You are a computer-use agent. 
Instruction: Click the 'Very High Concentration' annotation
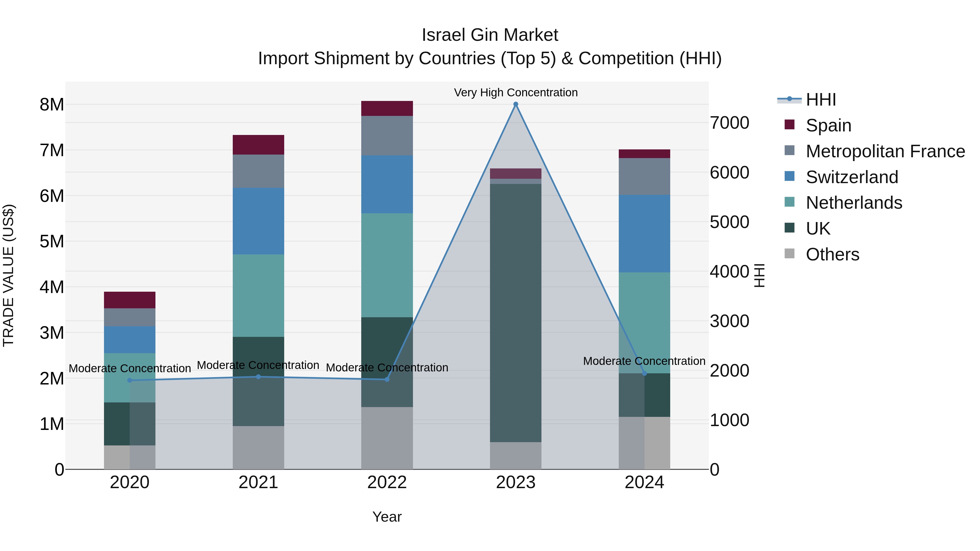(x=516, y=93)
